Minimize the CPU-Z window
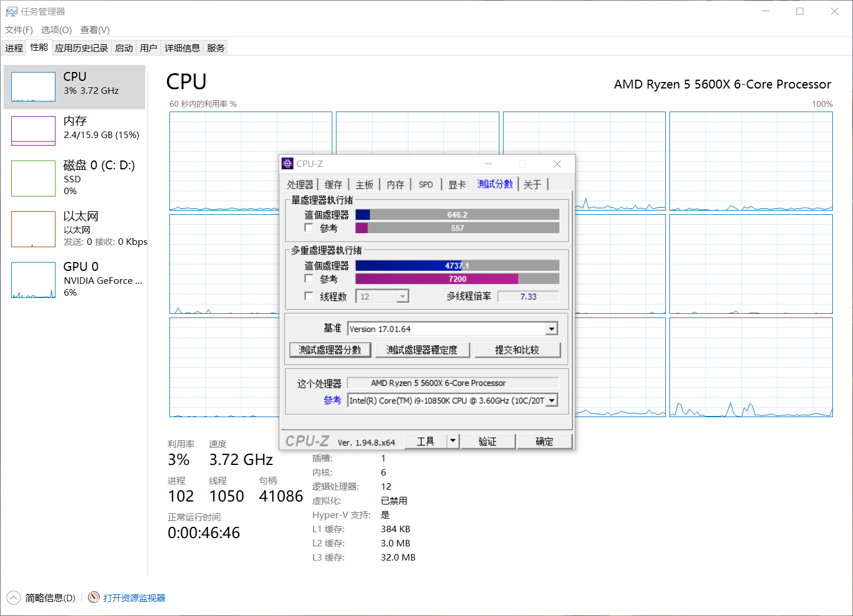The height and width of the screenshot is (616, 853). tap(488, 163)
